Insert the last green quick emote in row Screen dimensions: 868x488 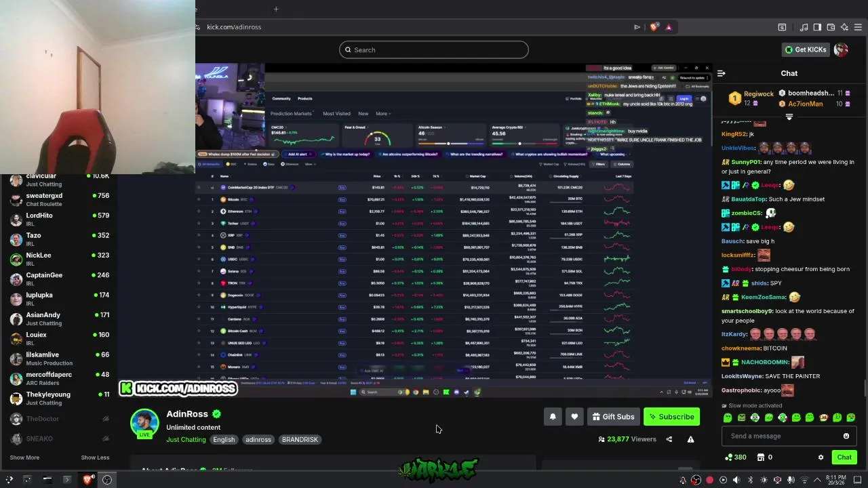tap(850, 418)
